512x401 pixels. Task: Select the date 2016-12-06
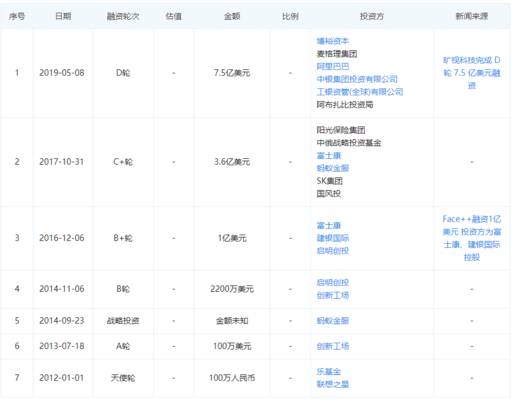(x=62, y=238)
